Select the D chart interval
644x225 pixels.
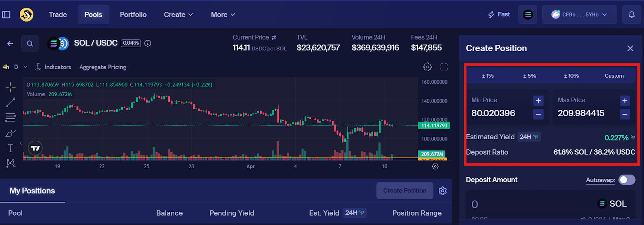[x=16, y=67]
